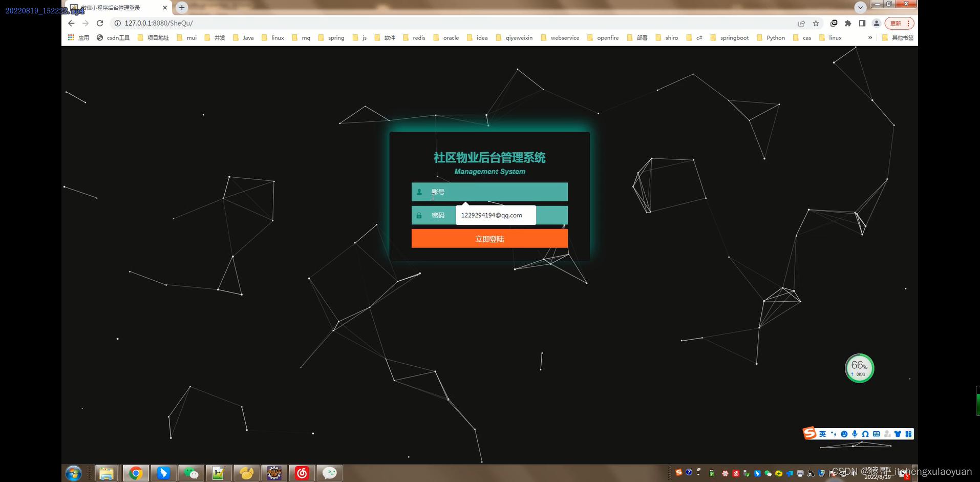Open the emoji smiley on Sogou bar

[844, 434]
